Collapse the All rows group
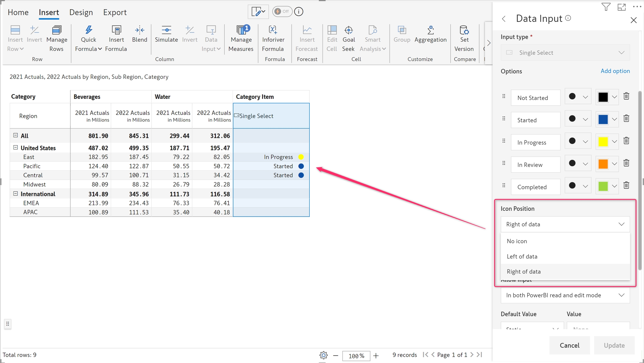 [16, 135]
